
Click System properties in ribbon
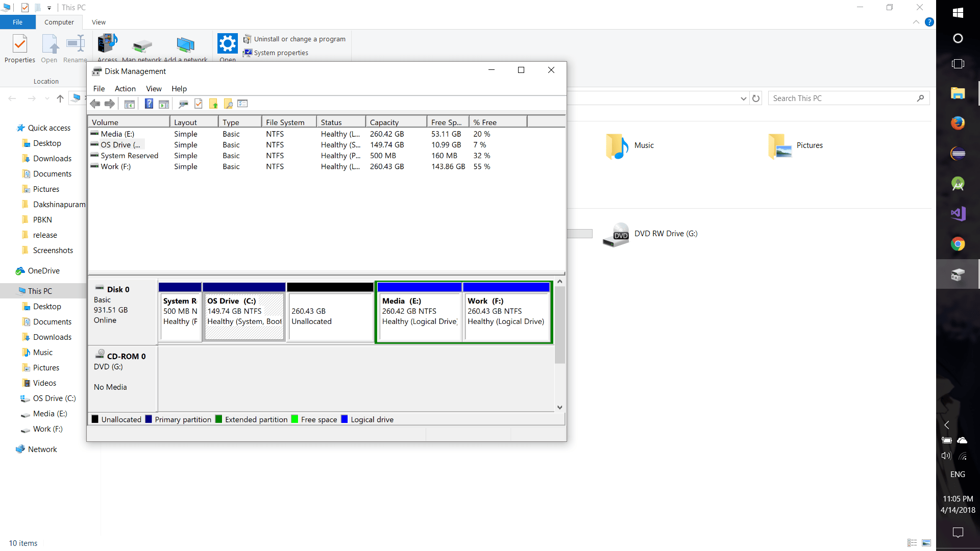tap(281, 53)
